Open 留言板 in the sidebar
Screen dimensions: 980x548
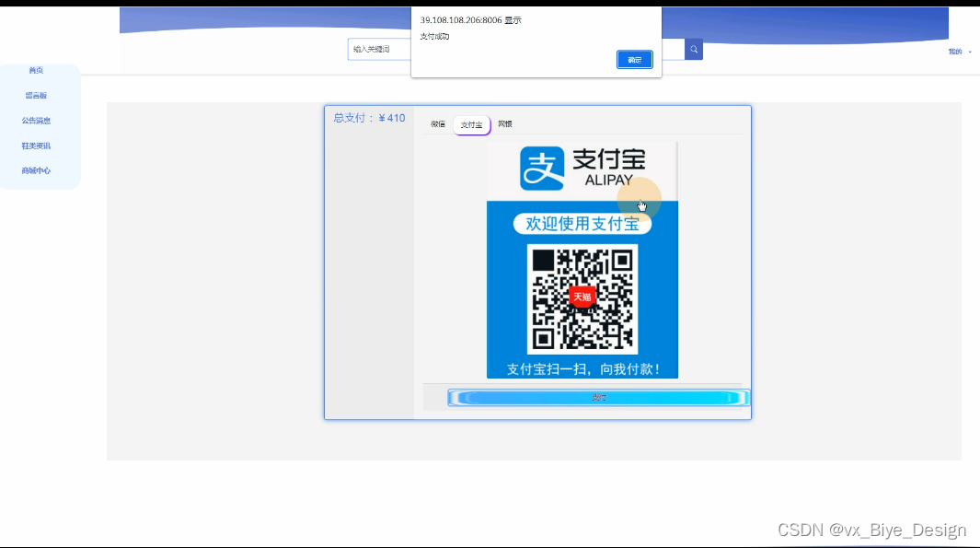(x=36, y=96)
